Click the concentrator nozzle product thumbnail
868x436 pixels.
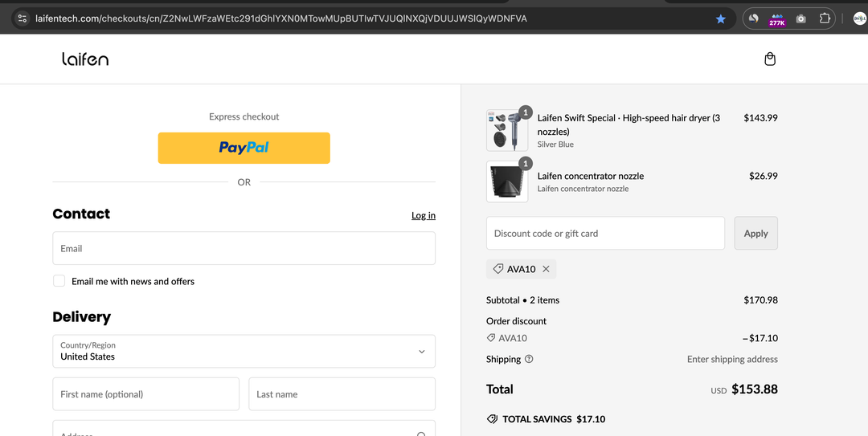pyautogui.click(x=507, y=181)
